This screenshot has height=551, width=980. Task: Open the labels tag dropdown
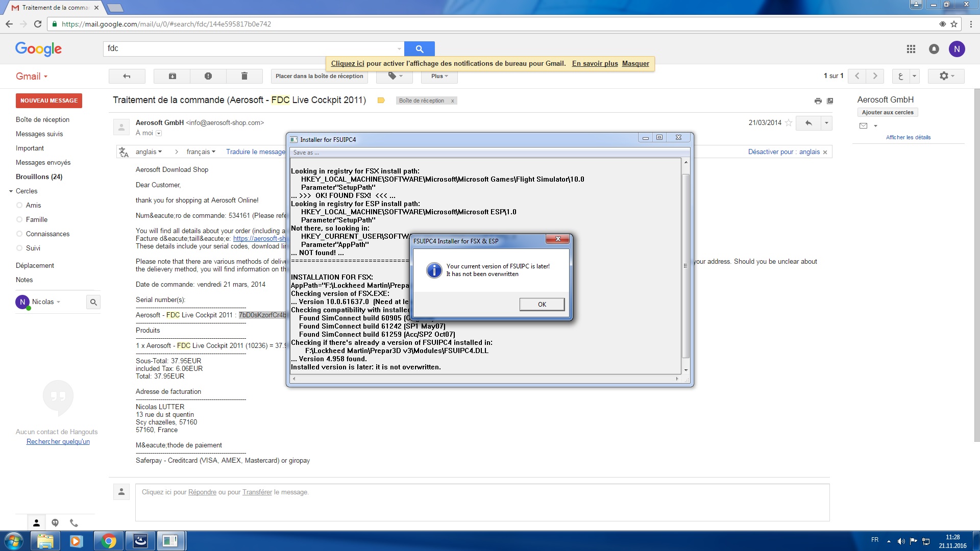coord(395,76)
